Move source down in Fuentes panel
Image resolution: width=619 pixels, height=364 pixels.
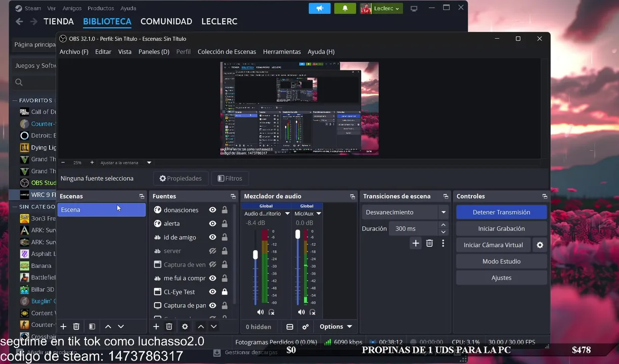point(213,327)
